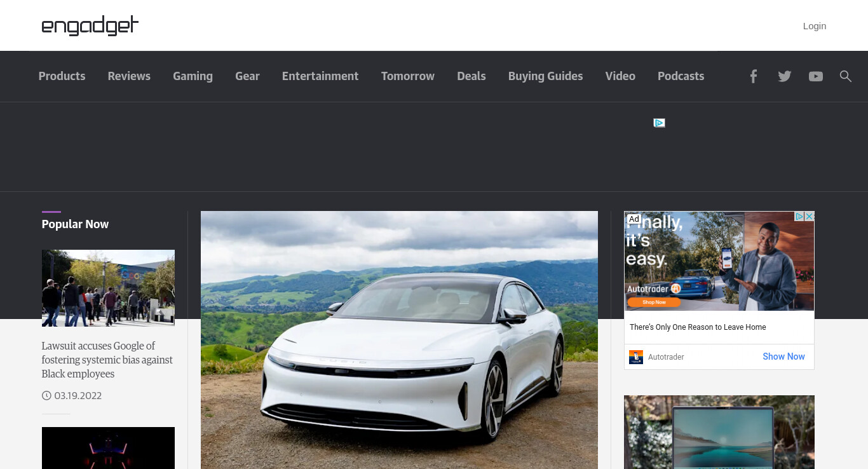Screen dimensions: 868x469
Task: Click the Autotrader advertiser name
Action: point(666,357)
